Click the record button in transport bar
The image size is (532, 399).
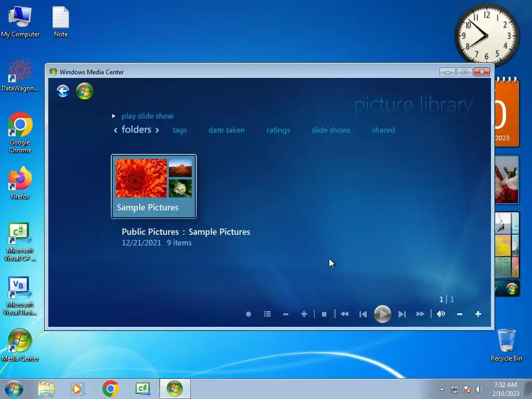[x=248, y=314]
